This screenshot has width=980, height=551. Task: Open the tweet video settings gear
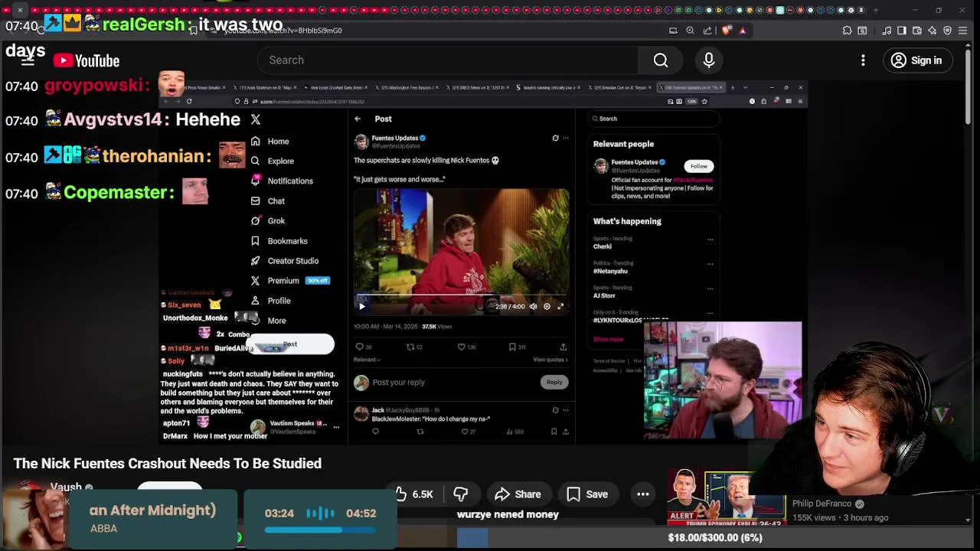click(547, 307)
